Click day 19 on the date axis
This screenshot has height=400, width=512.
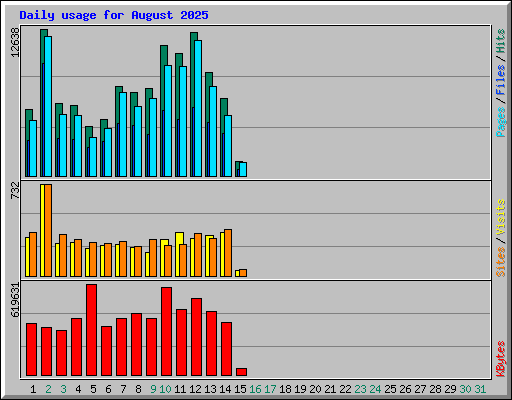(x=300, y=389)
